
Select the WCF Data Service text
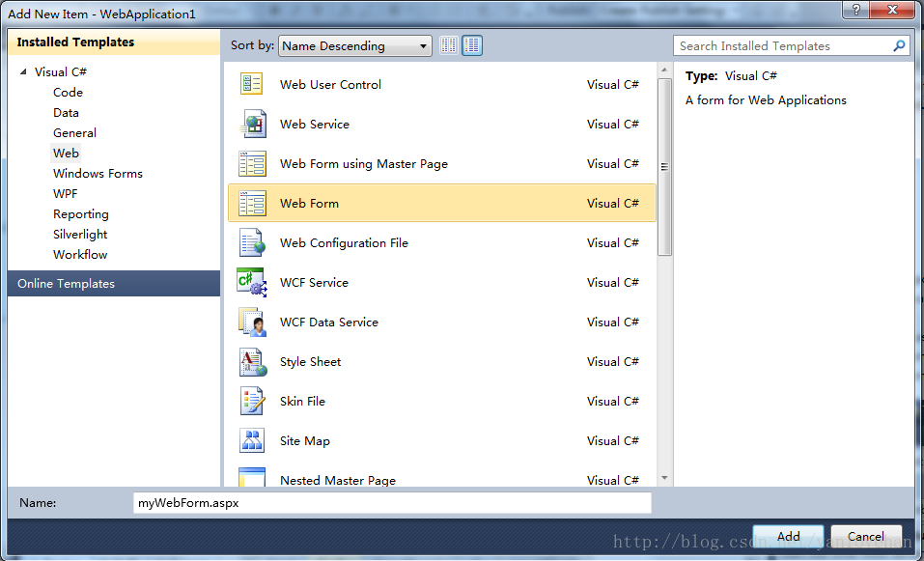tap(329, 322)
